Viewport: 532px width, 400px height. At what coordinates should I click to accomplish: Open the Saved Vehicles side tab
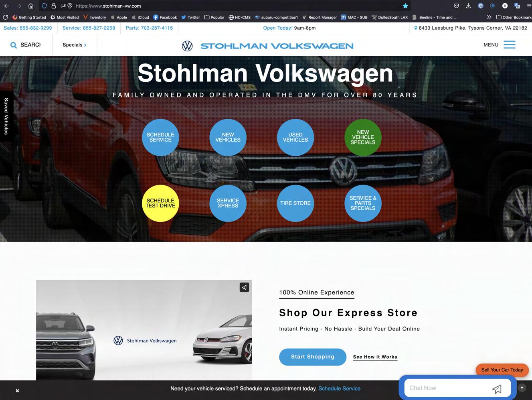(x=6, y=116)
